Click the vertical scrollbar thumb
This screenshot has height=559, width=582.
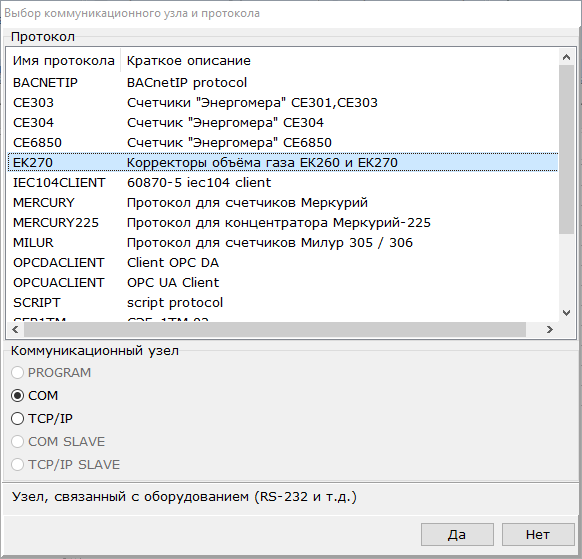pyautogui.click(x=566, y=149)
